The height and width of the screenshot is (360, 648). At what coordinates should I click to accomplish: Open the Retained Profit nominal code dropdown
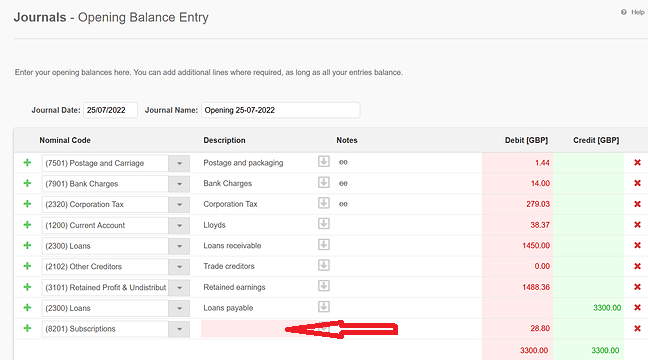pos(179,288)
